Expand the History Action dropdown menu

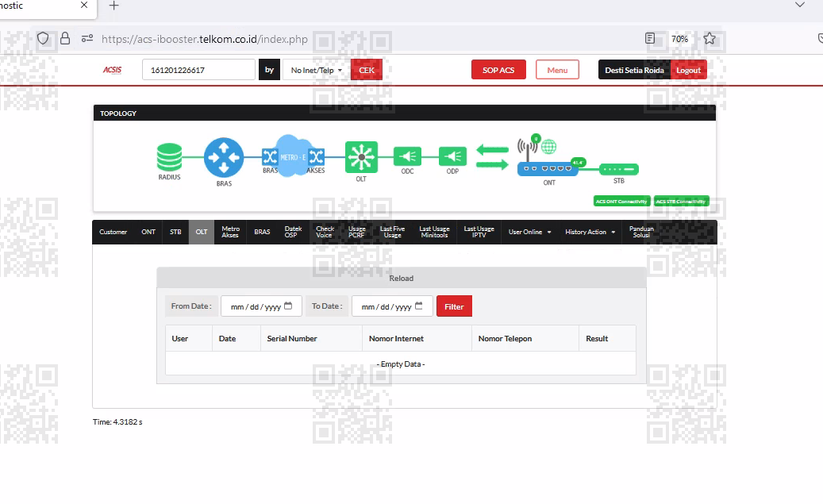click(590, 232)
